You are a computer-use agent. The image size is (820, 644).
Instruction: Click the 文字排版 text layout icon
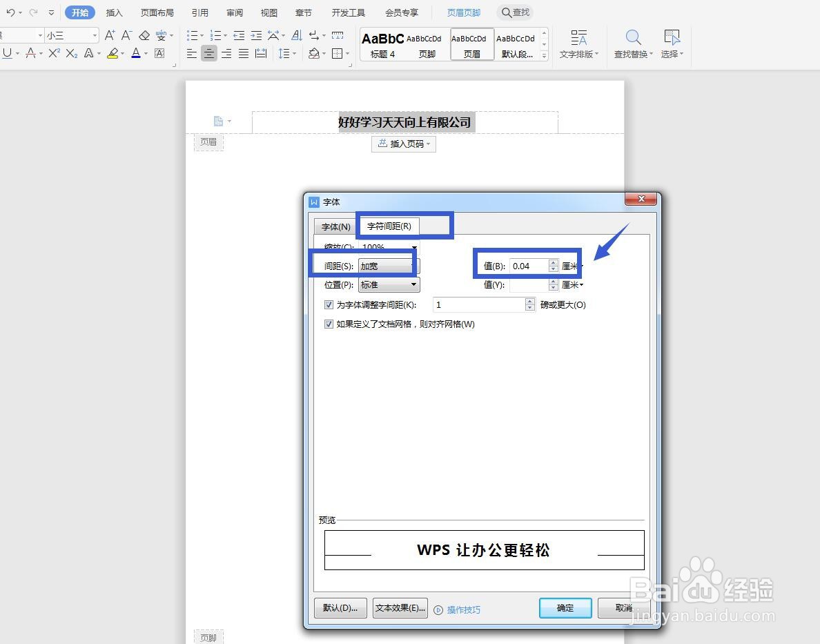coord(578,43)
